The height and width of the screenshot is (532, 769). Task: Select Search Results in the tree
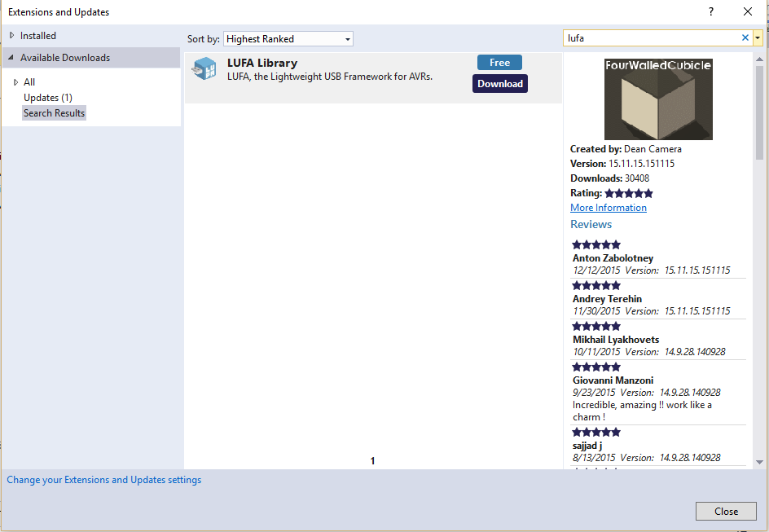click(x=55, y=112)
